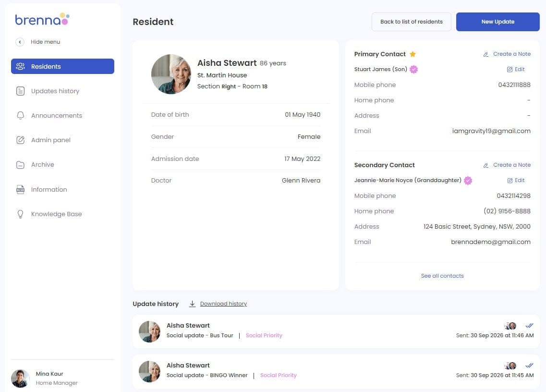This screenshot has height=392, width=546.
Task: Click the download arrow icon for history
Action: 192,304
